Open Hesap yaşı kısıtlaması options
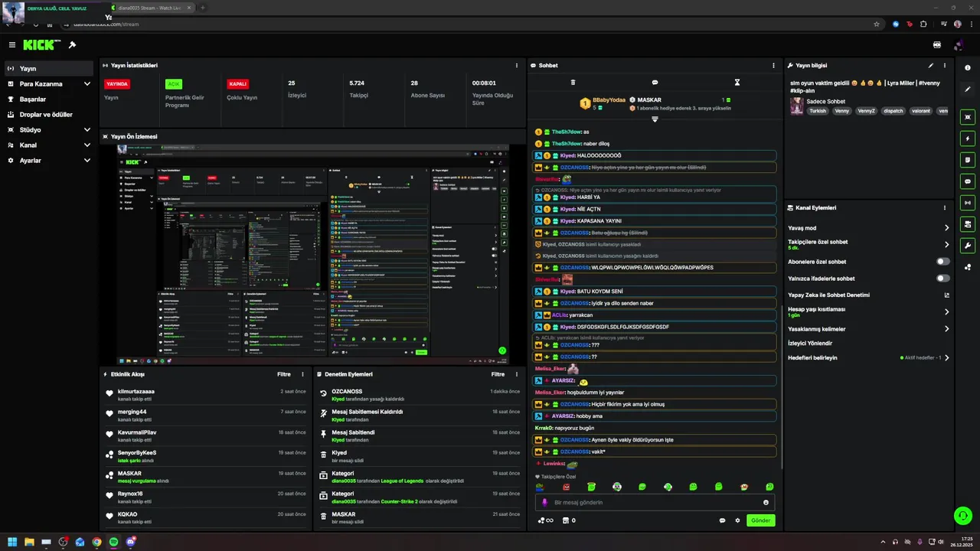This screenshot has height=551, width=980. coord(946,312)
